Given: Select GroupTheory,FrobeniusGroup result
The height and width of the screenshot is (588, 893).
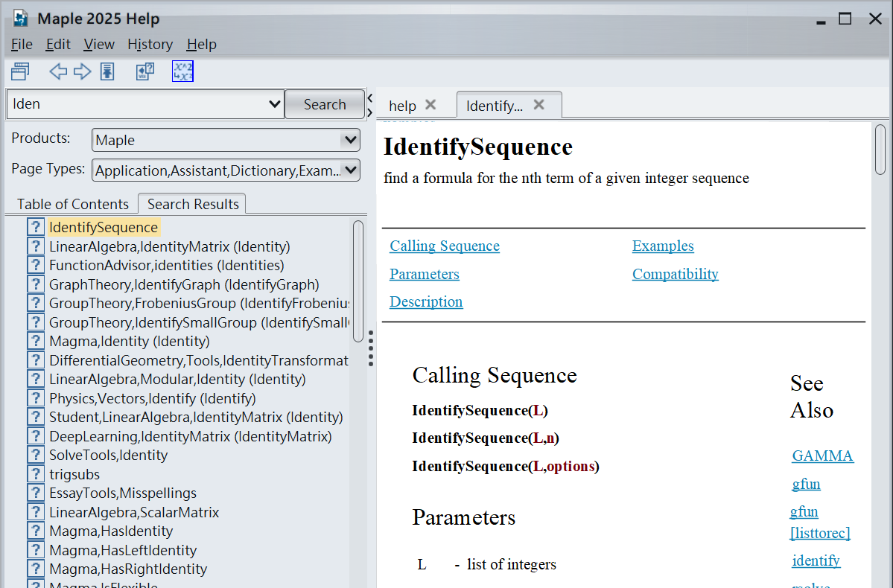Looking at the screenshot, I should pos(199,304).
